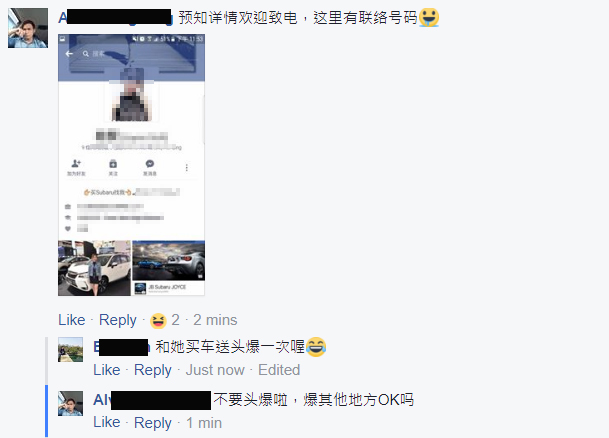The height and width of the screenshot is (438, 609).
Task: Reply to the comment posted 1 min ago
Action: pyautogui.click(x=153, y=422)
